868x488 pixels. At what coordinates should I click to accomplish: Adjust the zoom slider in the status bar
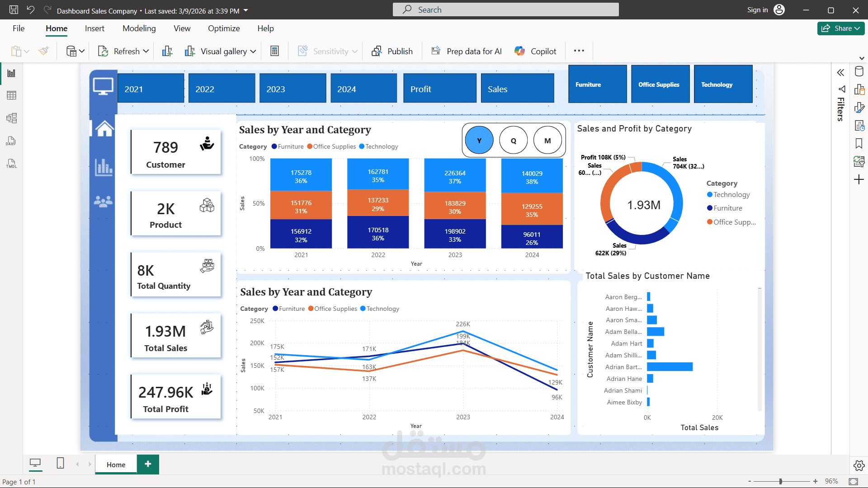coord(780,481)
